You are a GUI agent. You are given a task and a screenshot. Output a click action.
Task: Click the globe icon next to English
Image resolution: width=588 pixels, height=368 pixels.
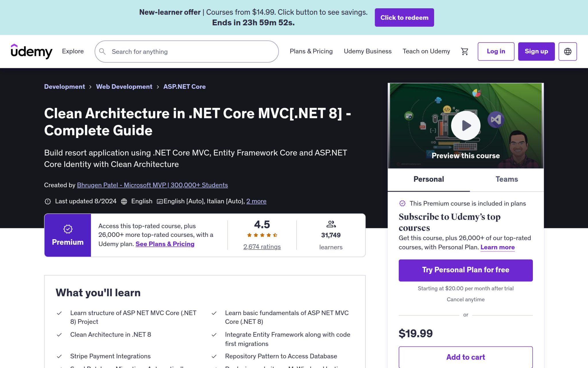tap(124, 201)
